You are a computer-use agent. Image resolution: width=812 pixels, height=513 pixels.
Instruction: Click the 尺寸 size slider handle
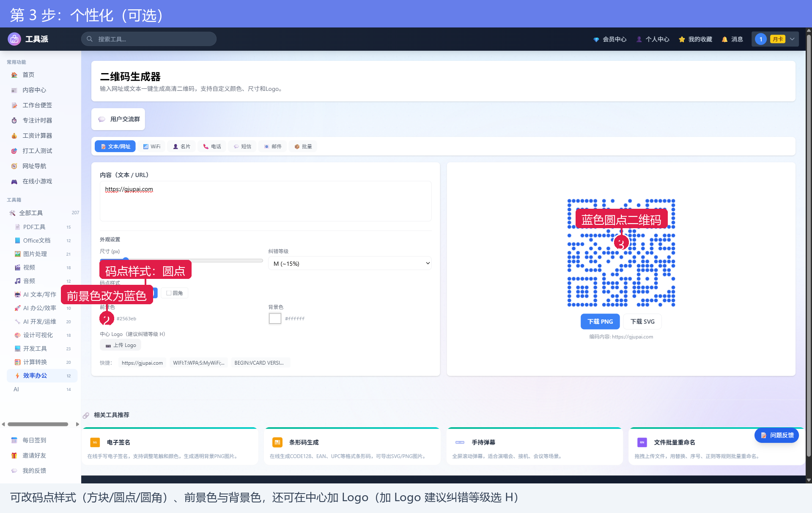pos(126,260)
